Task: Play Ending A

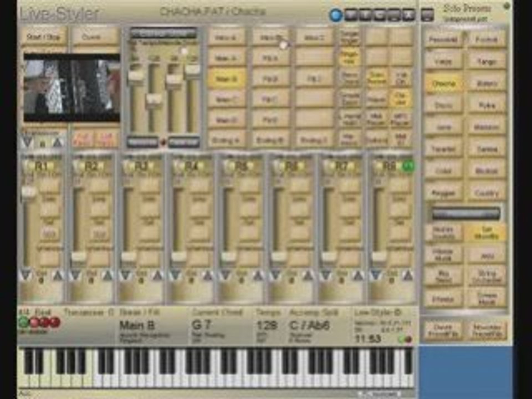Action: click(226, 140)
